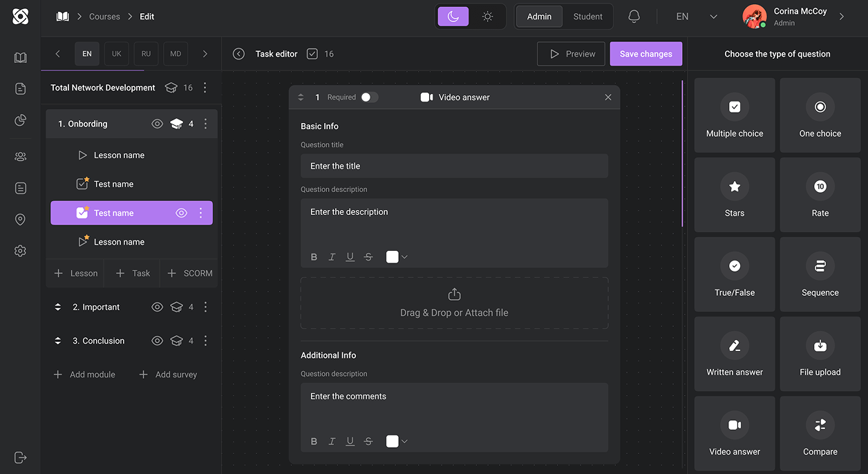
Task: Select Compare question type
Action: 820,433
